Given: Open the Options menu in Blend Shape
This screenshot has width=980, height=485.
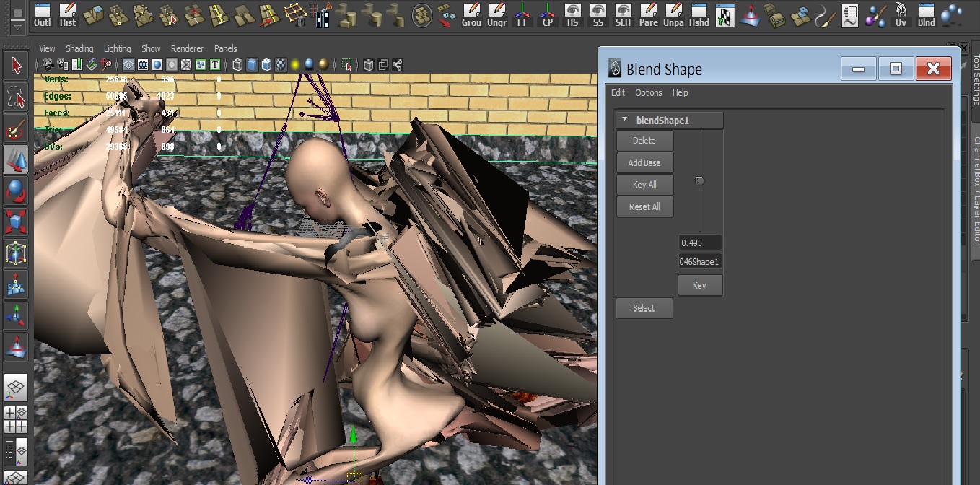Looking at the screenshot, I should click(x=648, y=93).
